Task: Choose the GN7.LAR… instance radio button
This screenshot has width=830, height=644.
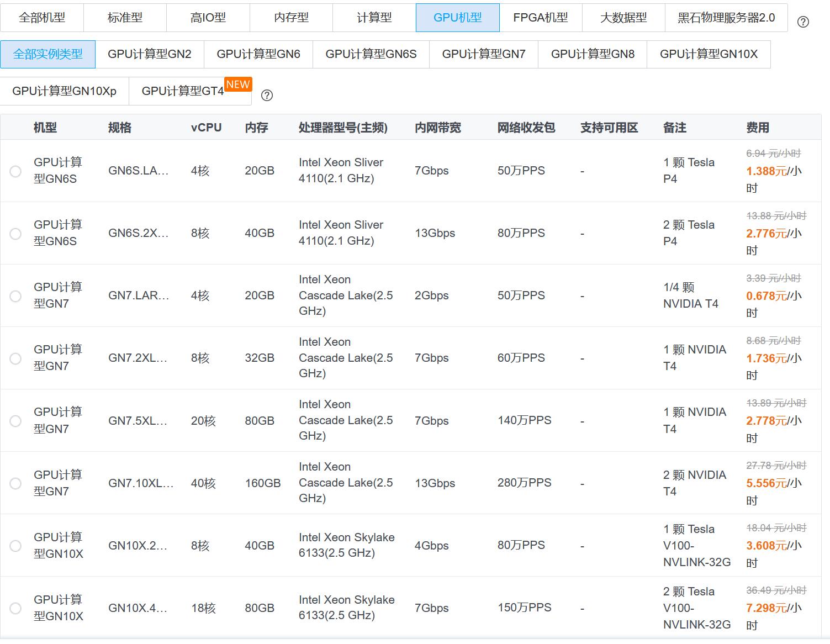Action: (15, 296)
